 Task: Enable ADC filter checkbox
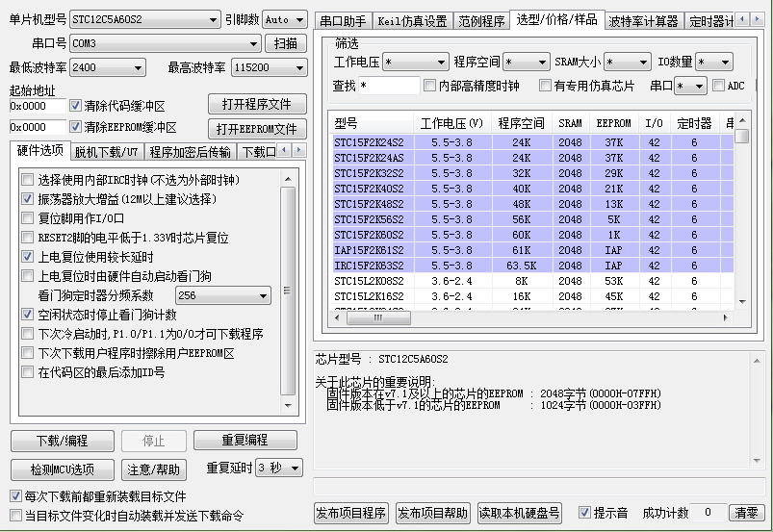(719, 86)
